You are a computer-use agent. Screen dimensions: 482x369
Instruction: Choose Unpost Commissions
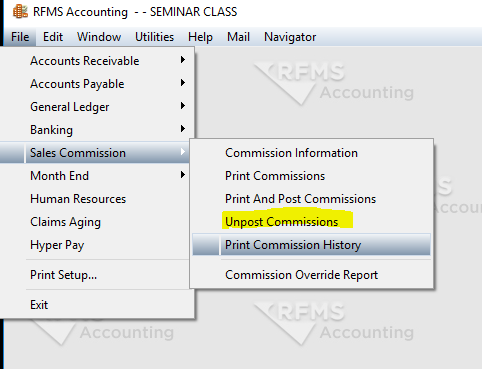(x=312, y=222)
